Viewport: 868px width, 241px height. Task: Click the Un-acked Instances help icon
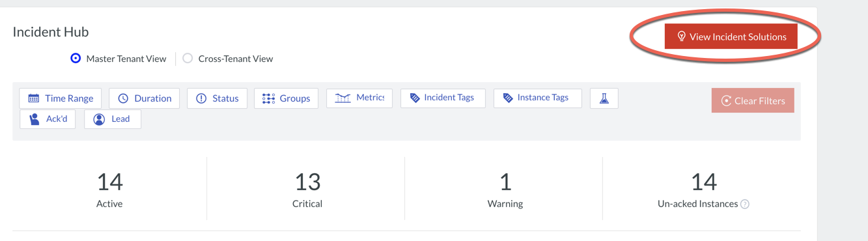click(745, 204)
